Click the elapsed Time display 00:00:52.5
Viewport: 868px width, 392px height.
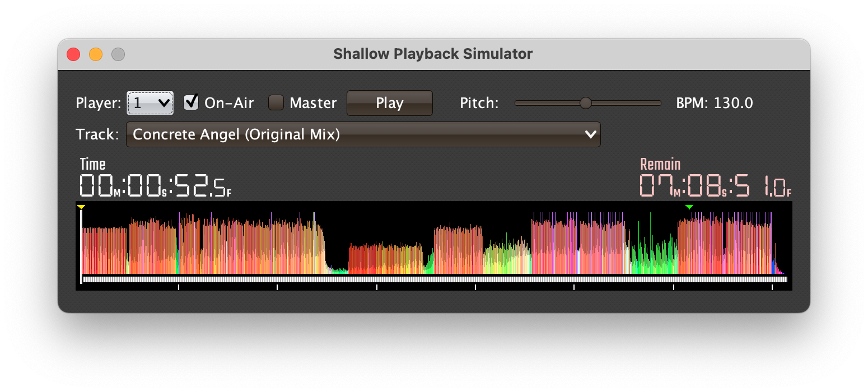155,186
